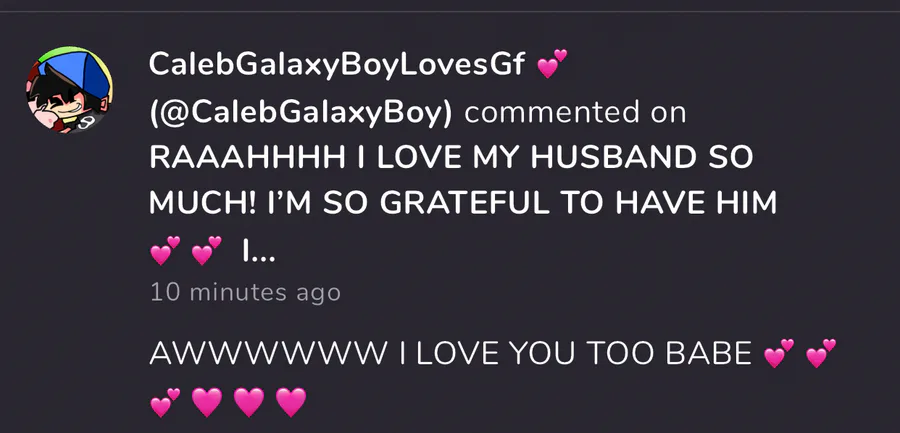The width and height of the screenshot is (900, 433).
Task: Click the middle solid pink heart emoji
Action: click(x=249, y=402)
